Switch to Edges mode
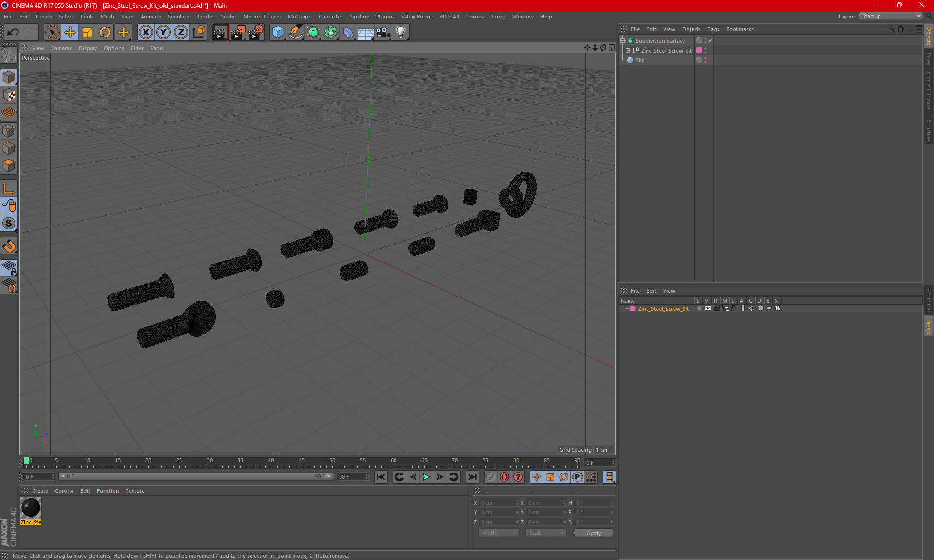Image resolution: width=934 pixels, height=560 pixels. [9, 148]
